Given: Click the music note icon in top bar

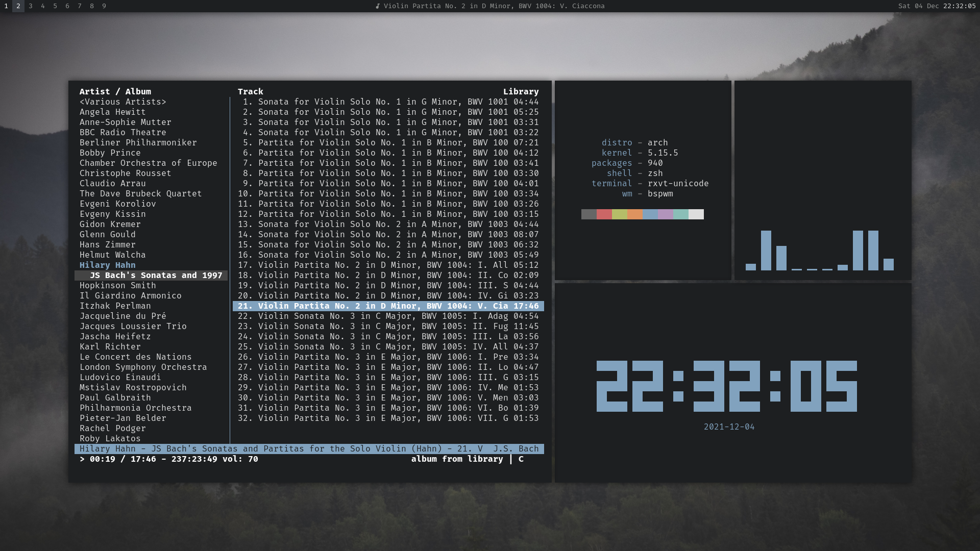Looking at the screenshot, I should [x=378, y=6].
